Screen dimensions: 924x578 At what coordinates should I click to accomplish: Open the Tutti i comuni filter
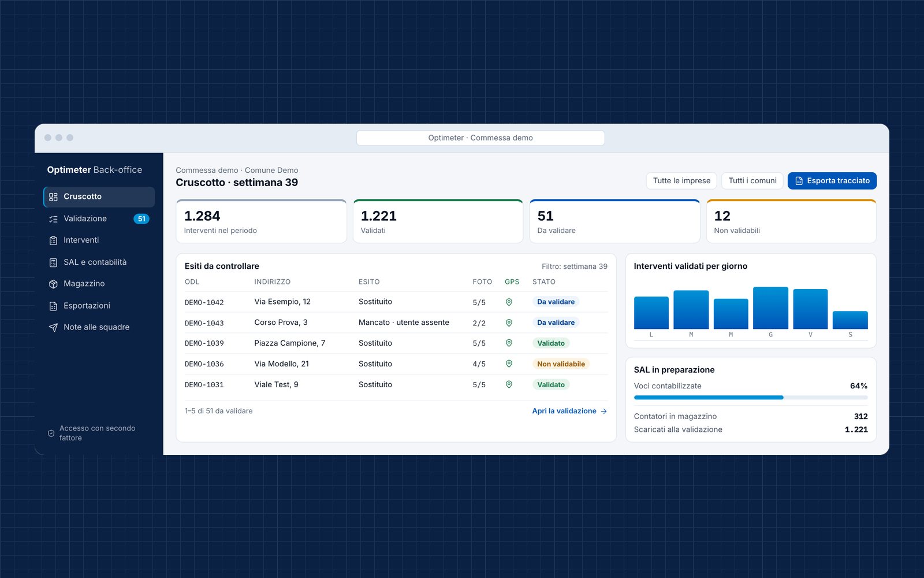[x=752, y=181]
